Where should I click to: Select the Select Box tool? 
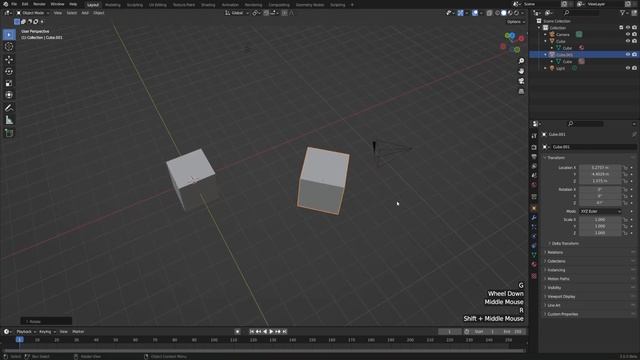pyautogui.click(x=9, y=35)
